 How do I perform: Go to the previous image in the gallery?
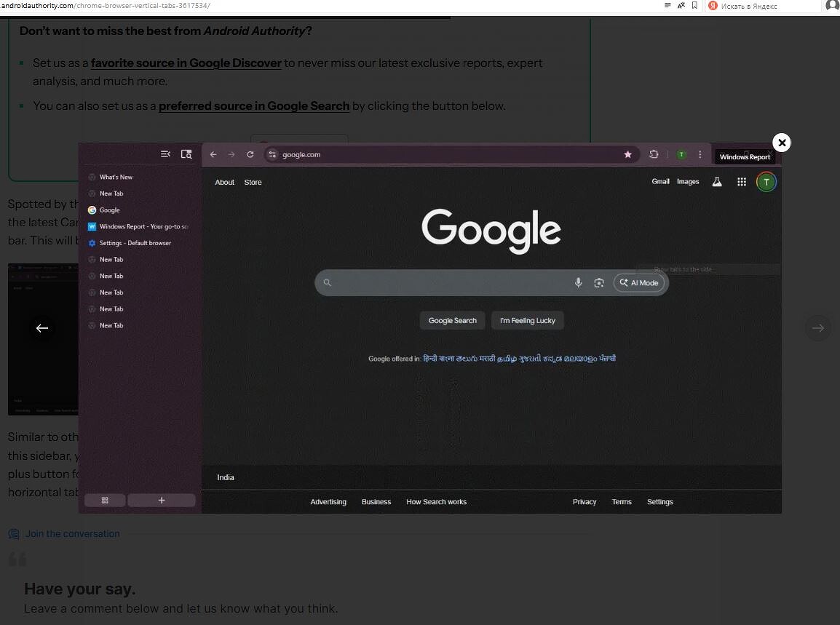pyautogui.click(x=42, y=328)
